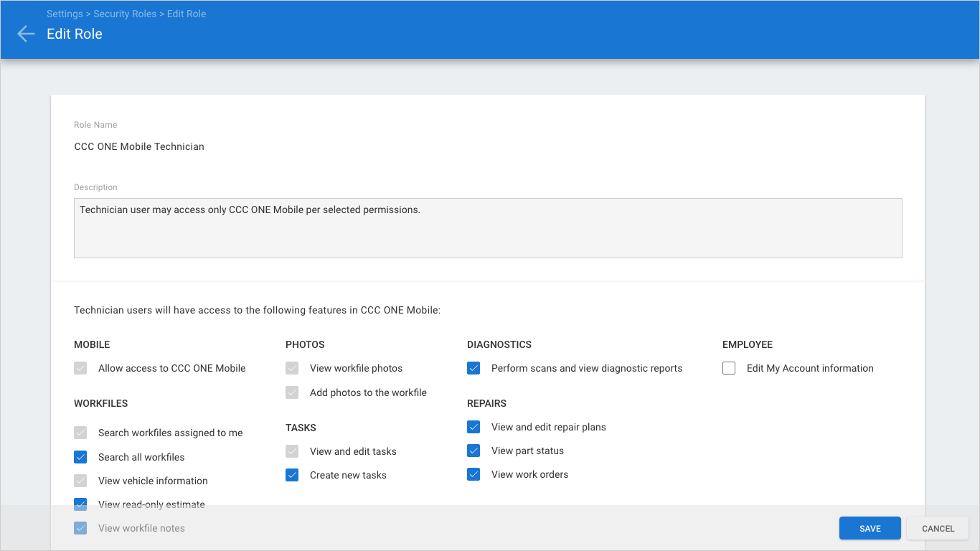Uncheck Perform scans and view diagnostic reports
This screenshot has height=551, width=980.
pyautogui.click(x=473, y=367)
